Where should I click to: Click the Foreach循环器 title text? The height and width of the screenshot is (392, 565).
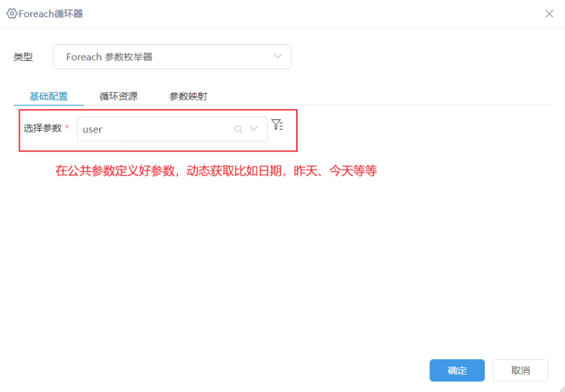point(51,14)
